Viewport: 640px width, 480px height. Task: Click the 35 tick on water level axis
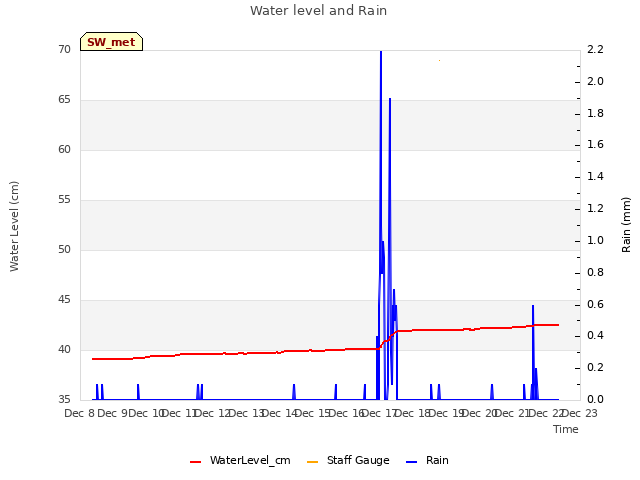click(64, 399)
